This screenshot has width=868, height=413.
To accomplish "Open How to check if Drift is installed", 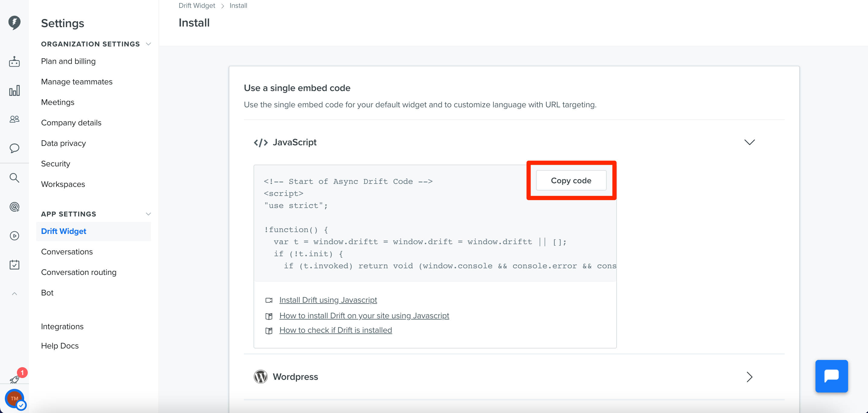I will 336,330.
